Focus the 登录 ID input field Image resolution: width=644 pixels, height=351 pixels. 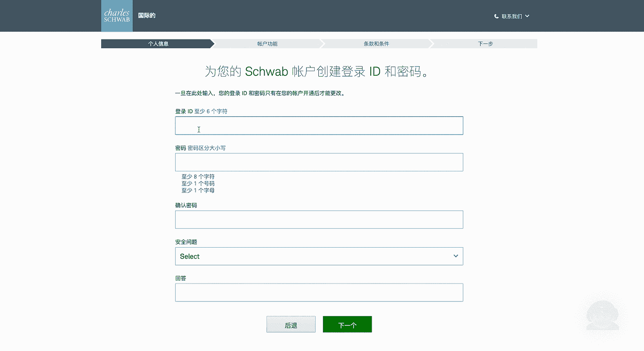coord(319,125)
